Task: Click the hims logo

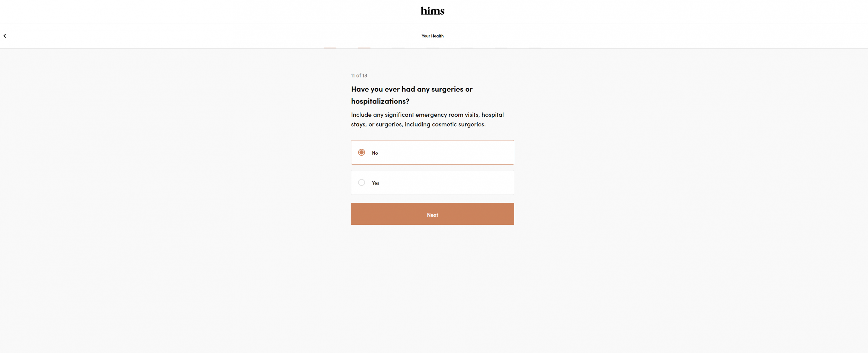Action: (x=432, y=11)
